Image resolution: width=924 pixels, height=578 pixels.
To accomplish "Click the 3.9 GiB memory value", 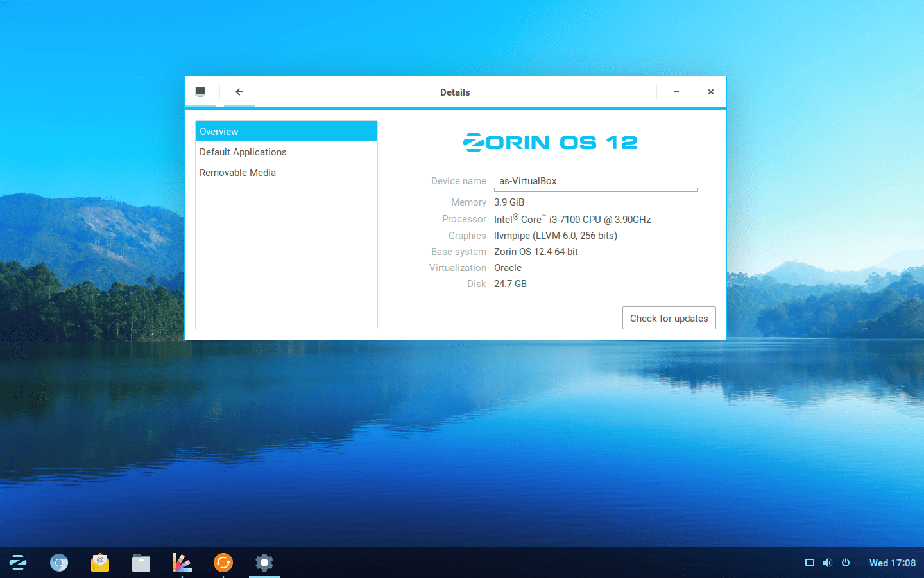I will 509,202.
